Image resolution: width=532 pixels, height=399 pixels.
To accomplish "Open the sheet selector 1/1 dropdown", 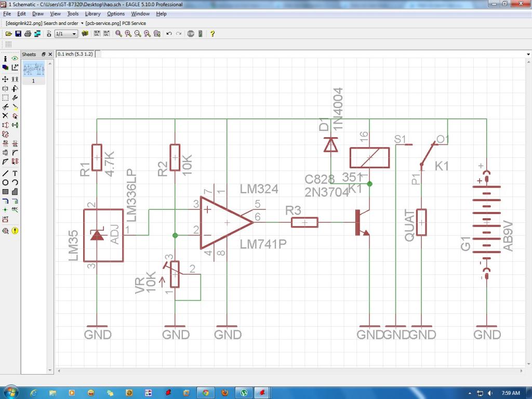I will click(74, 34).
